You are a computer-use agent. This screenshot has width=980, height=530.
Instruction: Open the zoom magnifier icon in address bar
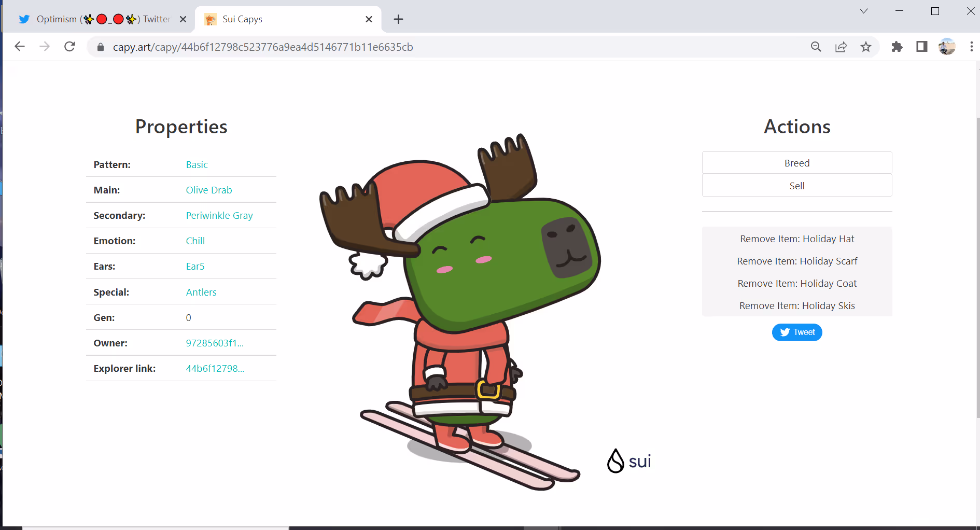coord(816,47)
